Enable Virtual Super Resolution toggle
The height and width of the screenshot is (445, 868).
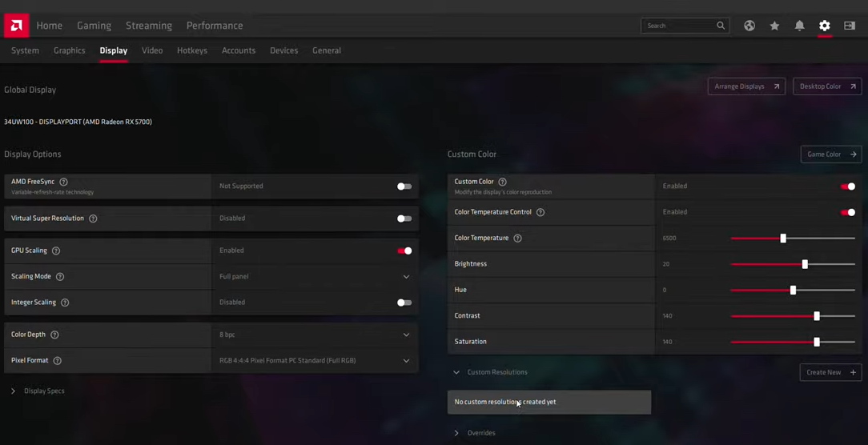coord(404,218)
